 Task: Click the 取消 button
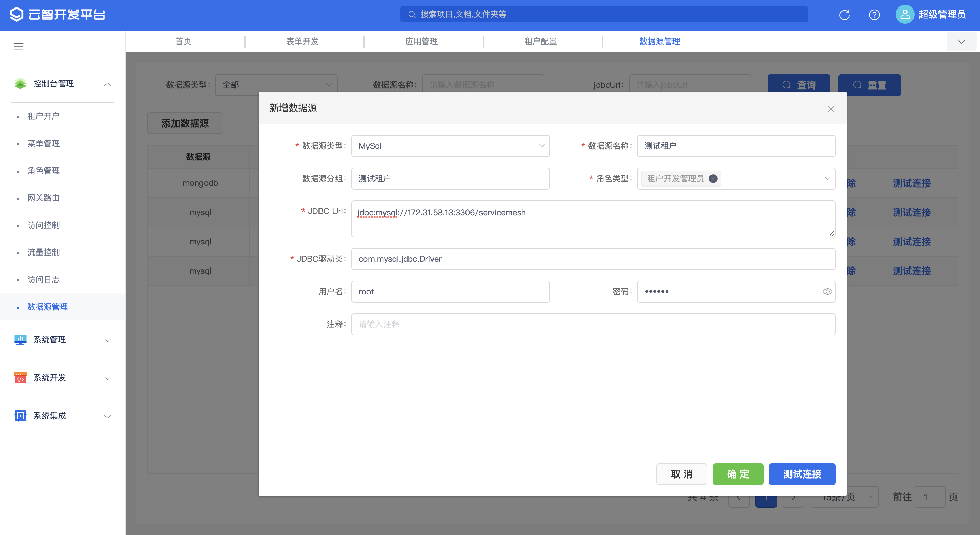[x=681, y=474]
